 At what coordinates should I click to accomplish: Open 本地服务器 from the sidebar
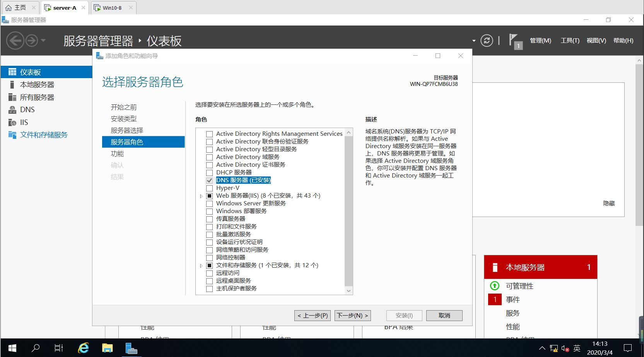38,84
